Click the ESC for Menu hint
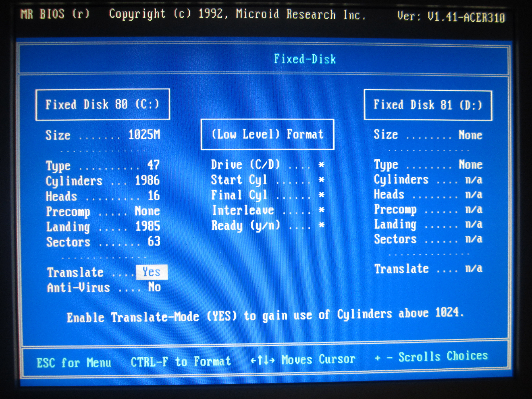 pos(74,362)
